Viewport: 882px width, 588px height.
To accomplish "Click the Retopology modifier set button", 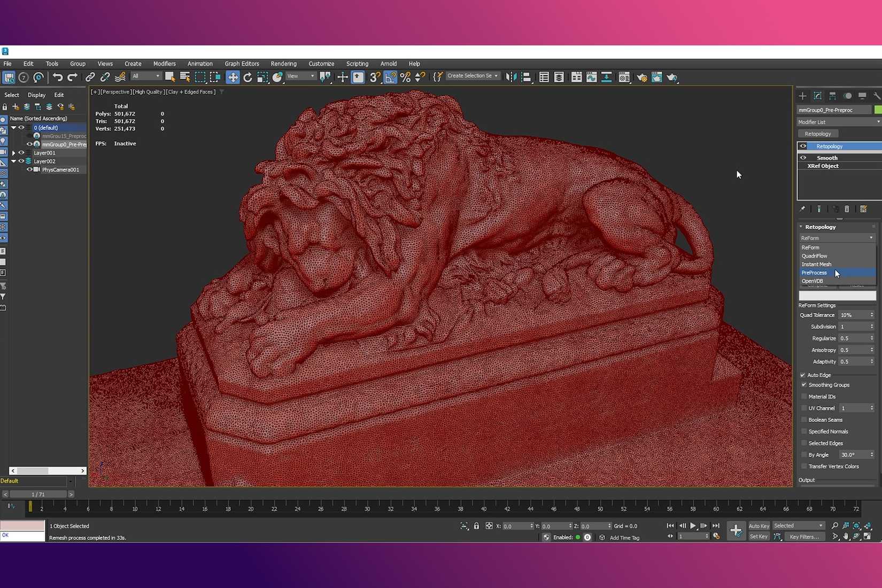I will pyautogui.click(x=818, y=134).
